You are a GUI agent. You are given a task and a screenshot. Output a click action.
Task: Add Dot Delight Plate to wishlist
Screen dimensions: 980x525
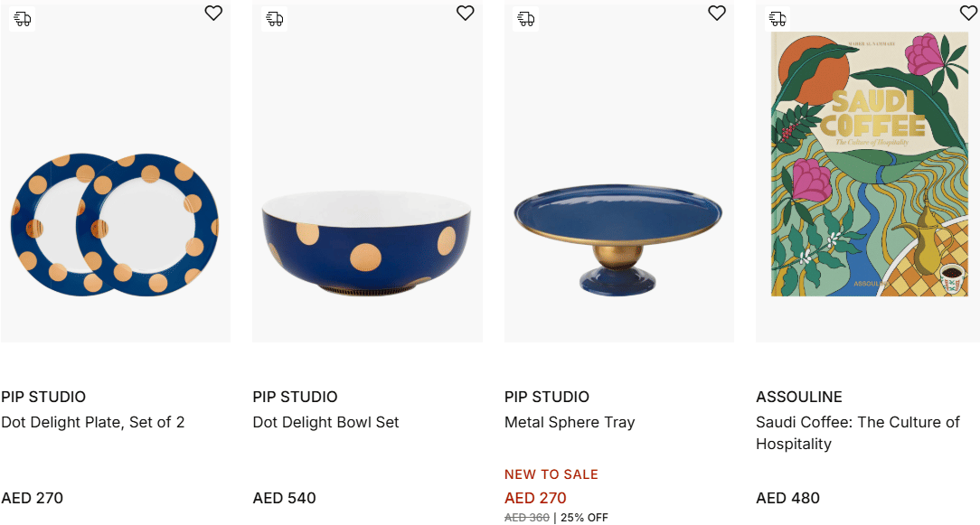point(213,14)
